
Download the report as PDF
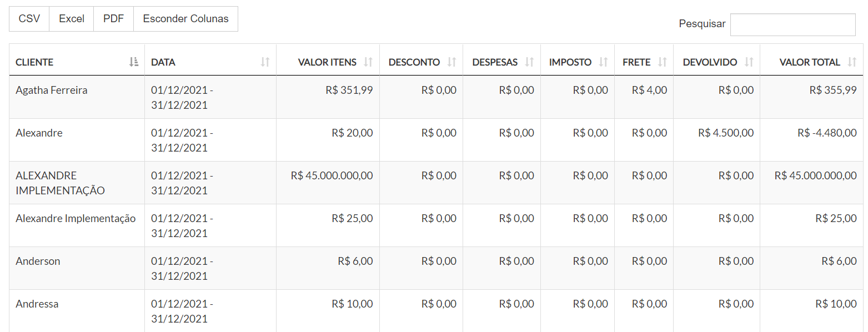point(113,19)
